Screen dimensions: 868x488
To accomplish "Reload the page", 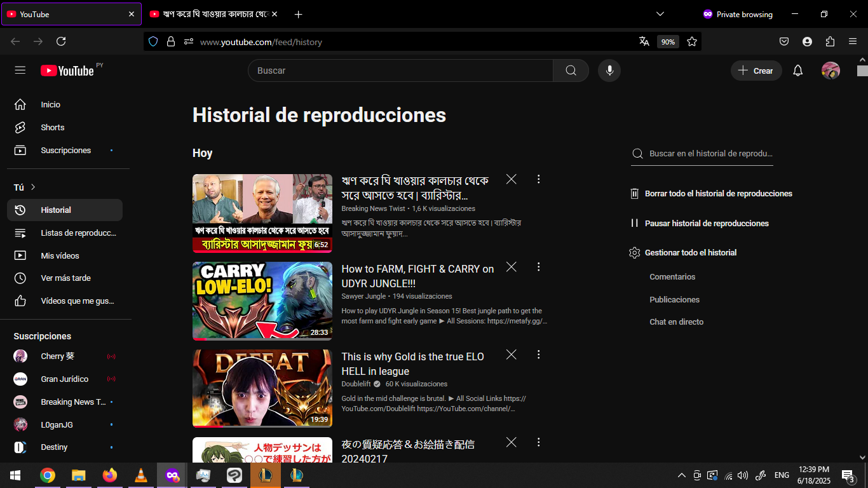I will click(x=61, y=41).
